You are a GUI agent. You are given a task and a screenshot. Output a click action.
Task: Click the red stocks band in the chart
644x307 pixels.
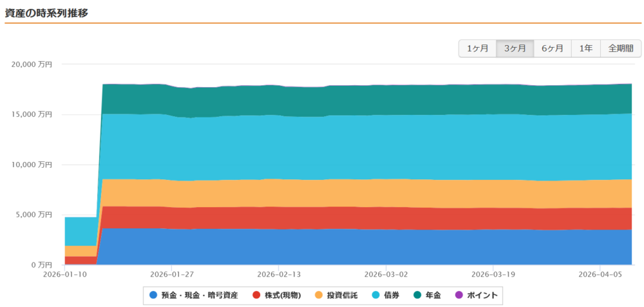click(361, 218)
